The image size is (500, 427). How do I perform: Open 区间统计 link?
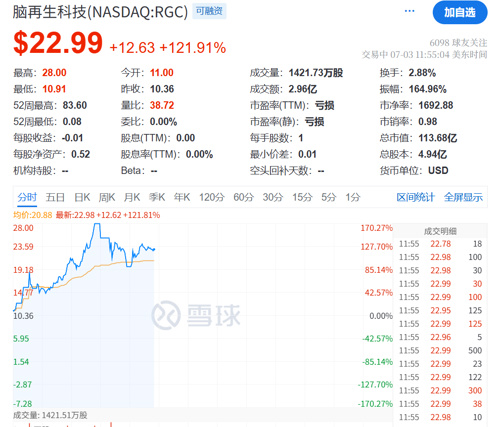[x=416, y=197]
